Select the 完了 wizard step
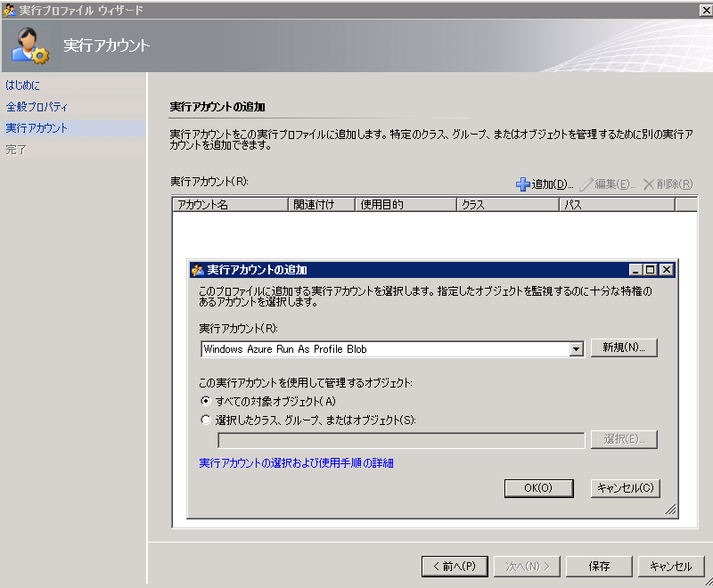The width and height of the screenshot is (713, 588). click(x=16, y=150)
